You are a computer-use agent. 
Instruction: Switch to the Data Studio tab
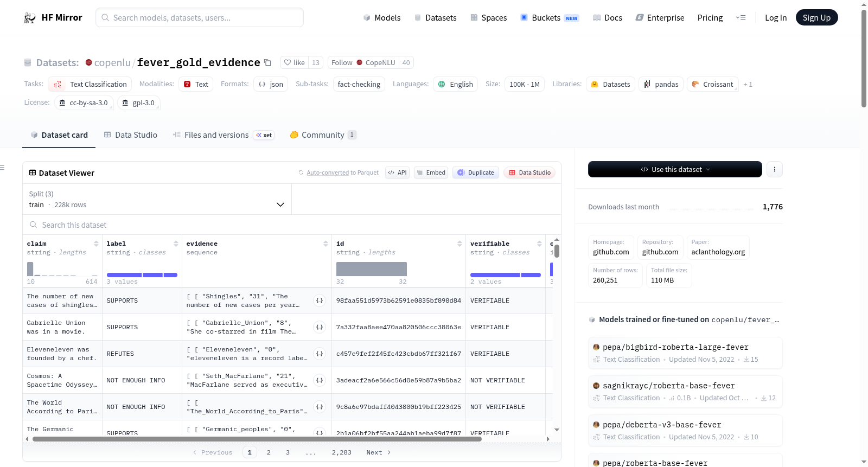pos(131,135)
